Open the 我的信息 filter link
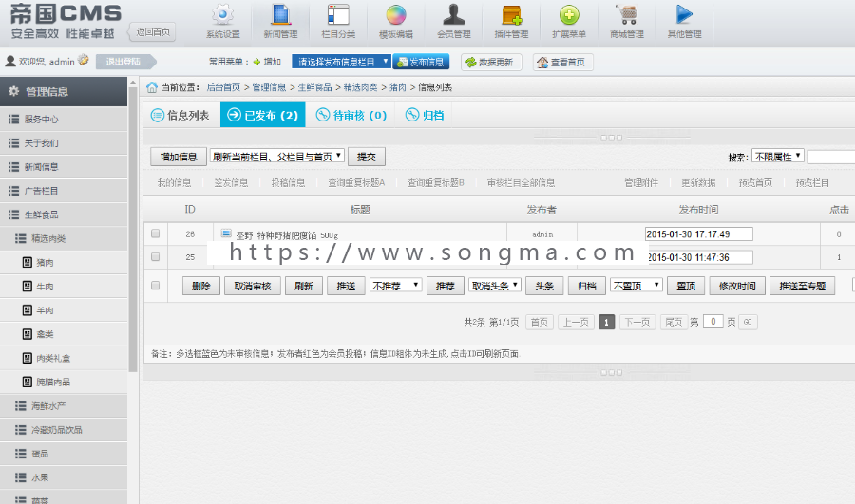Image resolution: width=855 pixels, height=504 pixels. click(174, 183)
